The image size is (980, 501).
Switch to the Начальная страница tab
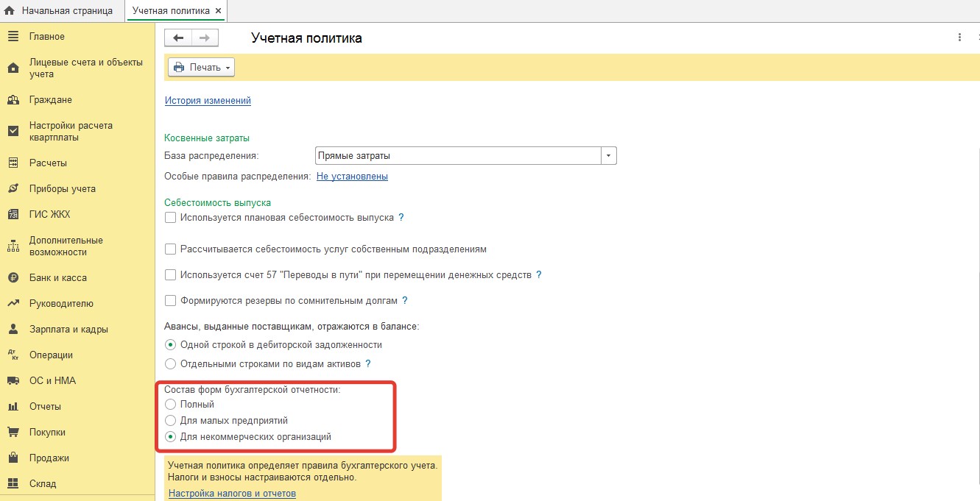click(x=60, y=11)
